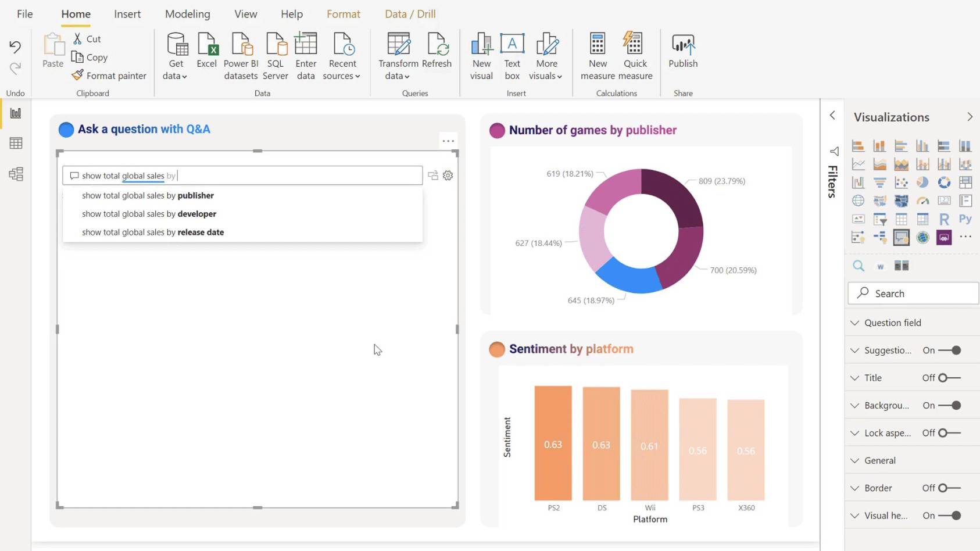Expand the Question field section

pos(854,323)
